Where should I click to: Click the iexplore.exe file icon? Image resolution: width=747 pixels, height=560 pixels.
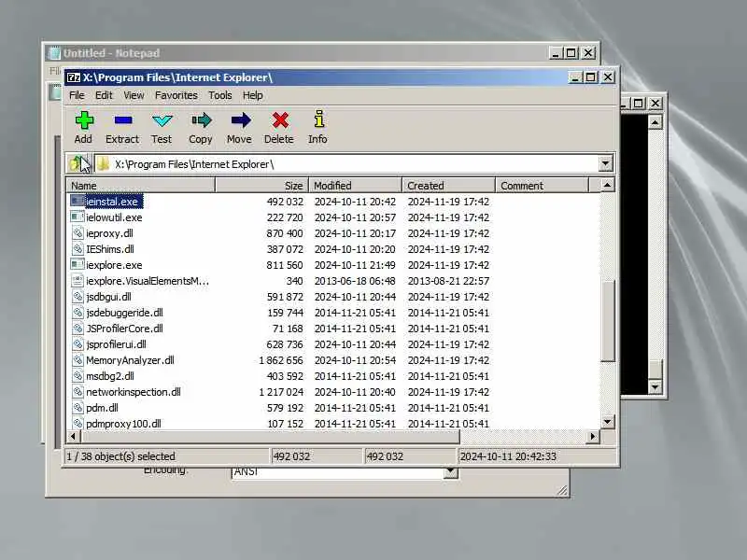click(x=77, y=265)
